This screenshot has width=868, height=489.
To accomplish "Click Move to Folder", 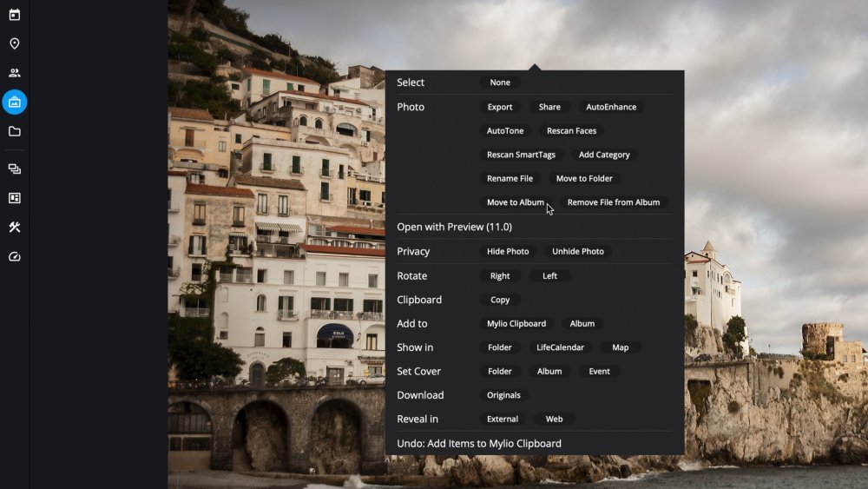I will point(584,178).
